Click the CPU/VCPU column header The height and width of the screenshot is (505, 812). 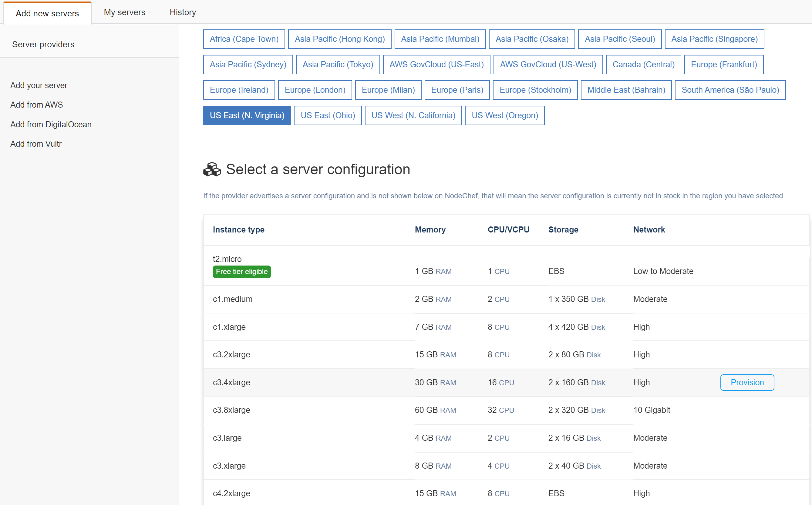[x=508, y=230]
